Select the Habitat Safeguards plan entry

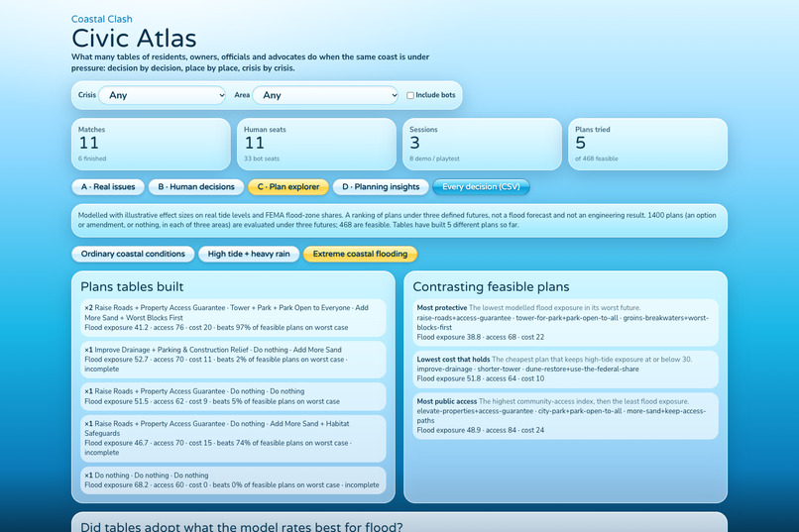pos(233,438)
